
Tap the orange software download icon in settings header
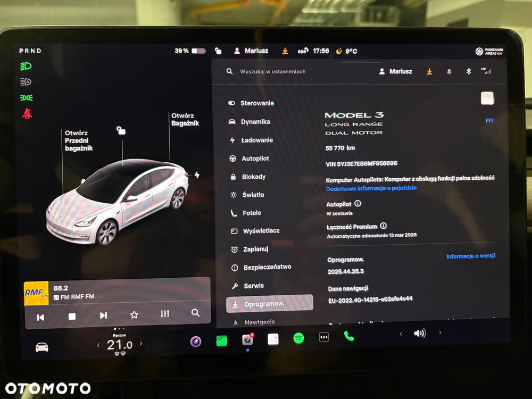pos(429,71)
